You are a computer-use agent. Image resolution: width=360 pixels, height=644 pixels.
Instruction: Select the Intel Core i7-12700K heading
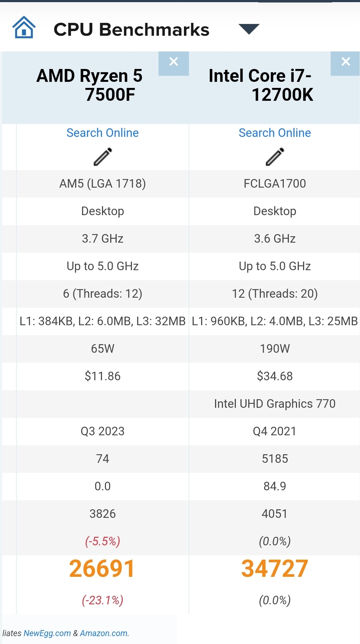[261, 85]
